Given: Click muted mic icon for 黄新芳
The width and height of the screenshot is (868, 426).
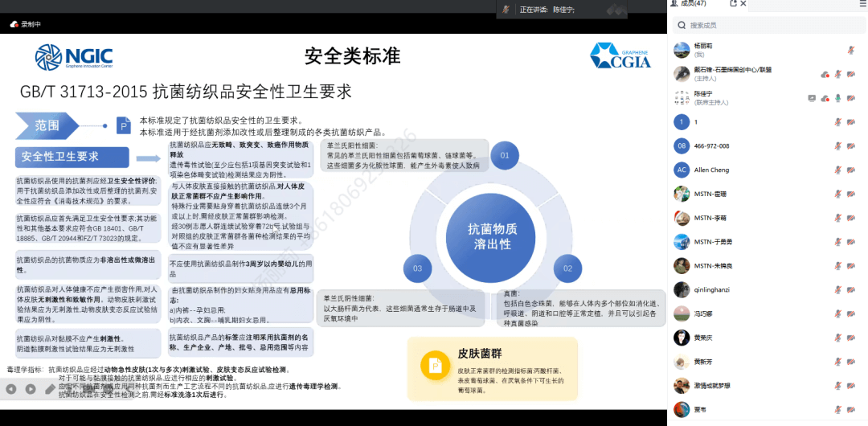Looking at the screenshot, I should [838, 362].
